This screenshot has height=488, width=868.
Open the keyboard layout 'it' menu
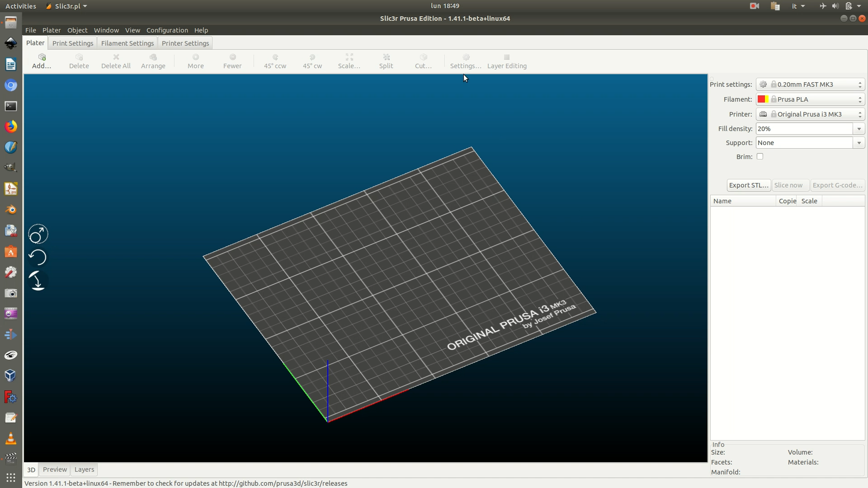click(798, 6)
